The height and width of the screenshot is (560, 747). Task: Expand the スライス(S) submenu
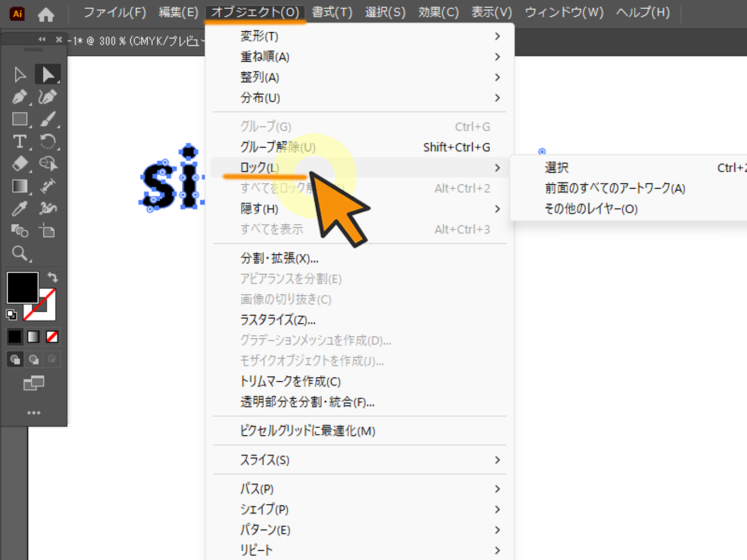(360, 460)
